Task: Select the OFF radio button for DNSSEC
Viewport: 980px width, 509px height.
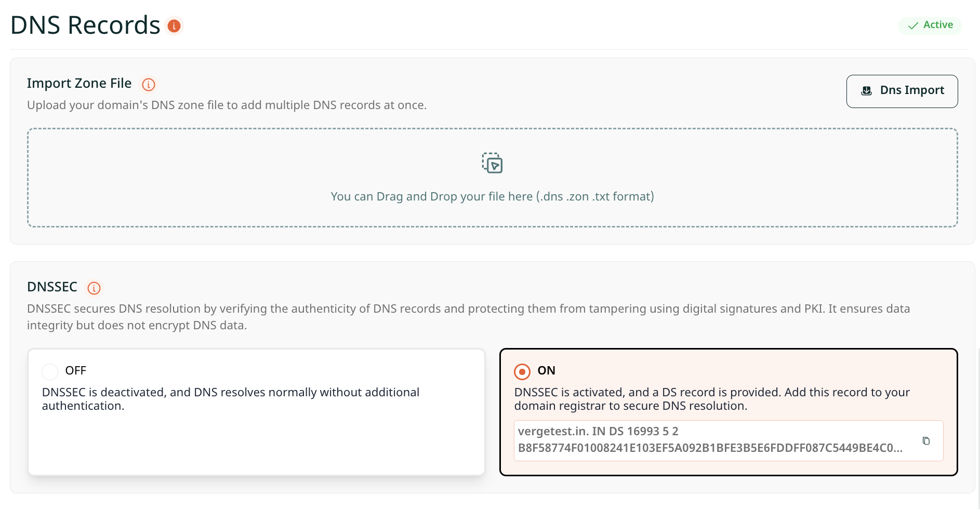Action: point(50,371)
